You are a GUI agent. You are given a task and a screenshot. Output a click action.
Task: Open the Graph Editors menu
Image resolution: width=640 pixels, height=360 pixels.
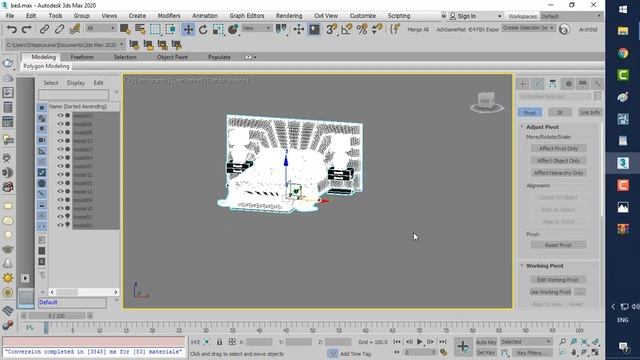tap(247, 16)
